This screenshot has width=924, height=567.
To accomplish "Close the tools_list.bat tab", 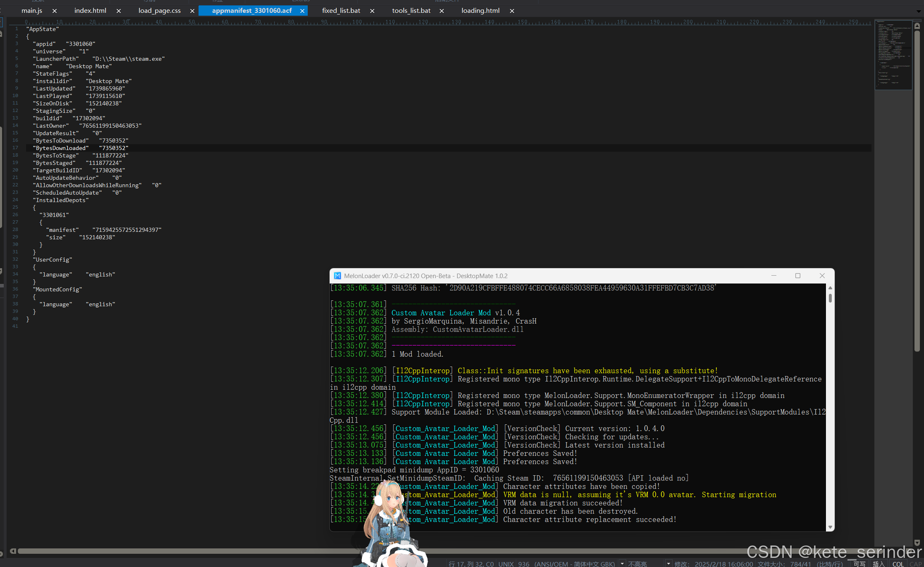I will click(x=442, y=11).
